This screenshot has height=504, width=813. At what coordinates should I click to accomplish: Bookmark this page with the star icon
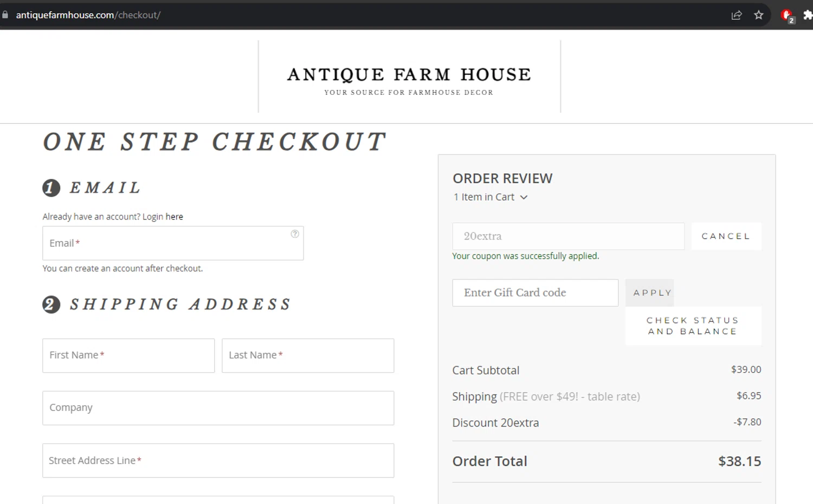pos(759,15)
